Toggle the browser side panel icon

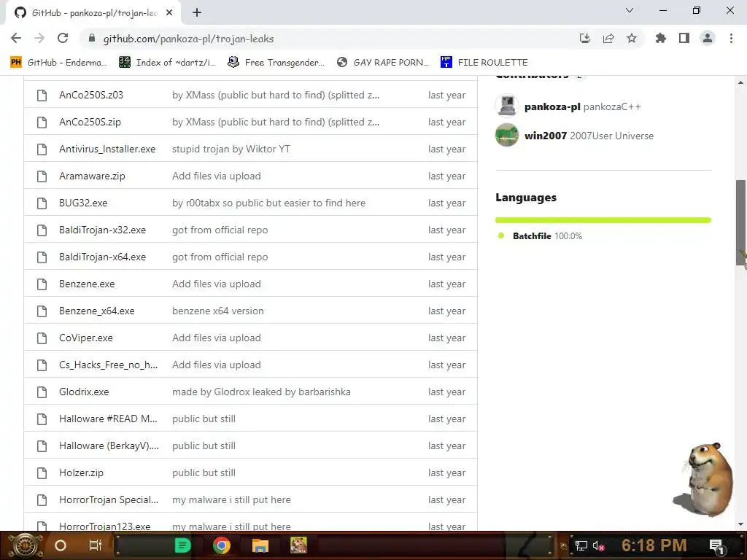pyautogui.click(x=684, y=38)
